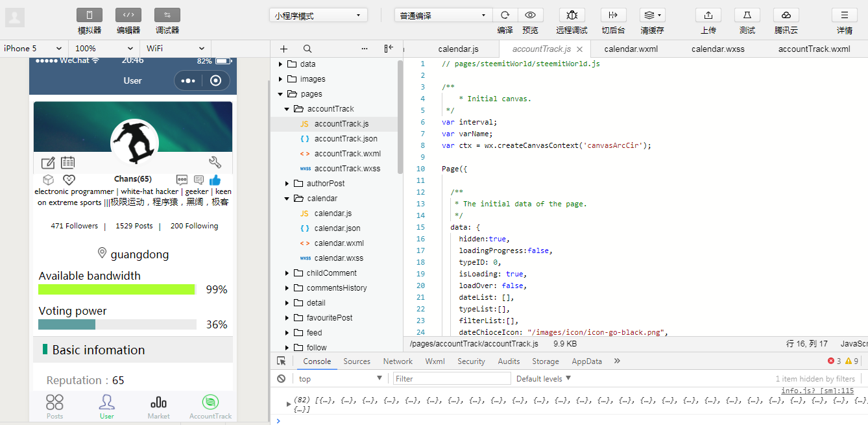Image resolution: width=868 pixels, height=425 pixels.
Task: Click the Available bandwidth progress bar
Action: click(x=117, y=289)
